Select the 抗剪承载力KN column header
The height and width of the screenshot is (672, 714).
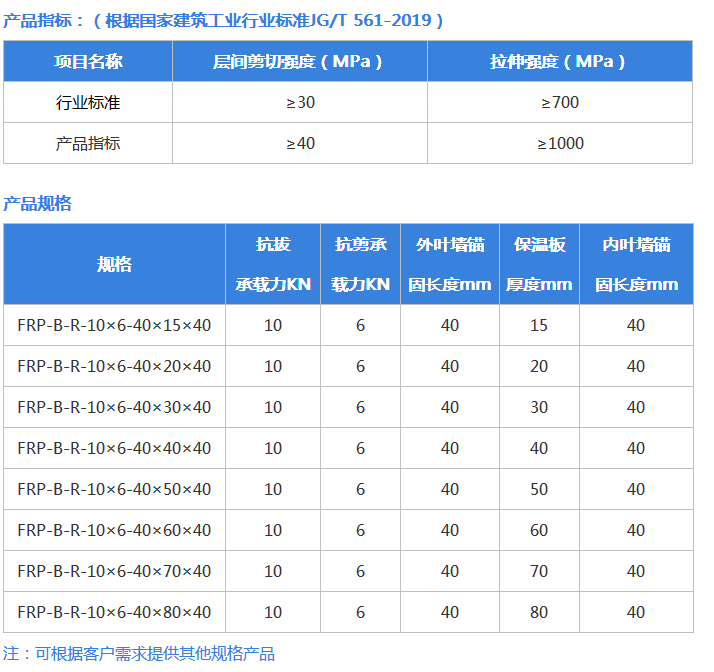click(x=360, y=264)
